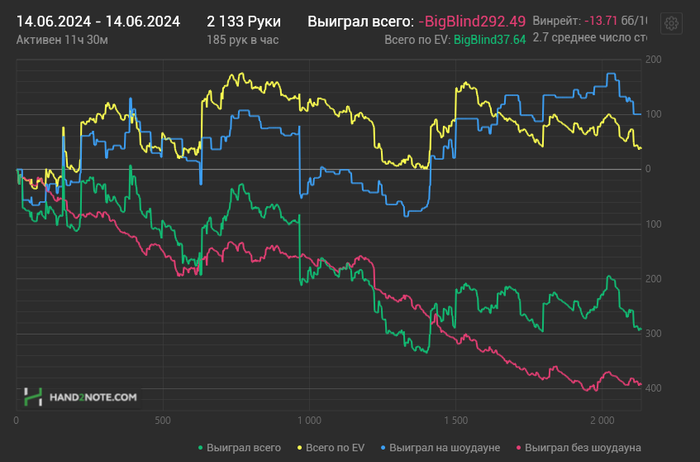Toggle the 'Выиграл без шоудауна' pink legend series
This screenshot has height=462, width=700.
coord(579,448)
